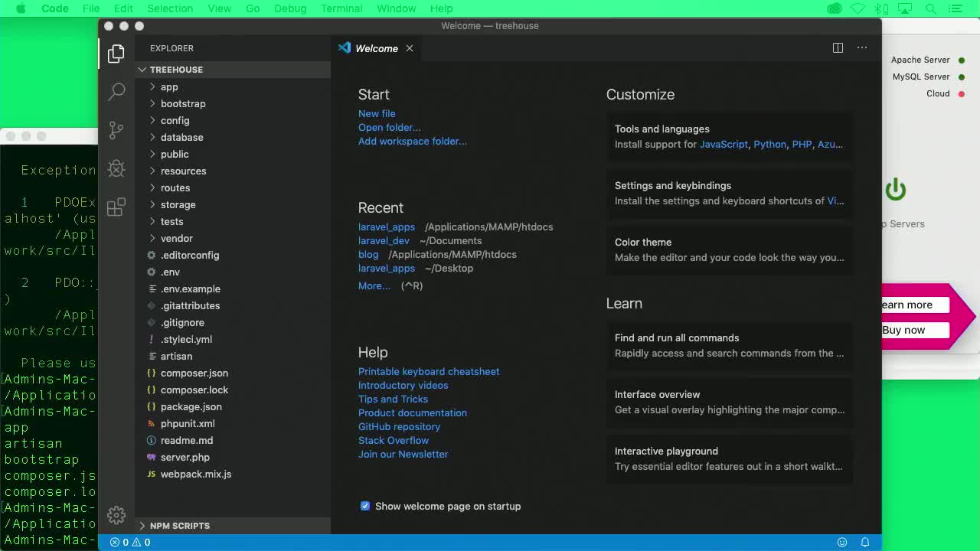Open the Debug view icon
This screenshot has width=980, height=551.
pyautogui.click(x=116, y=168)
